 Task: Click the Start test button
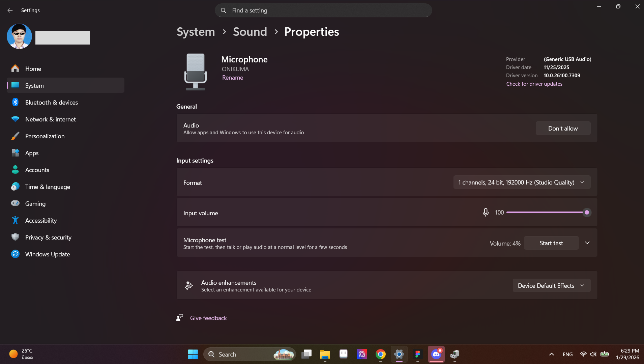pyautogui.click(x=551, y=243)
